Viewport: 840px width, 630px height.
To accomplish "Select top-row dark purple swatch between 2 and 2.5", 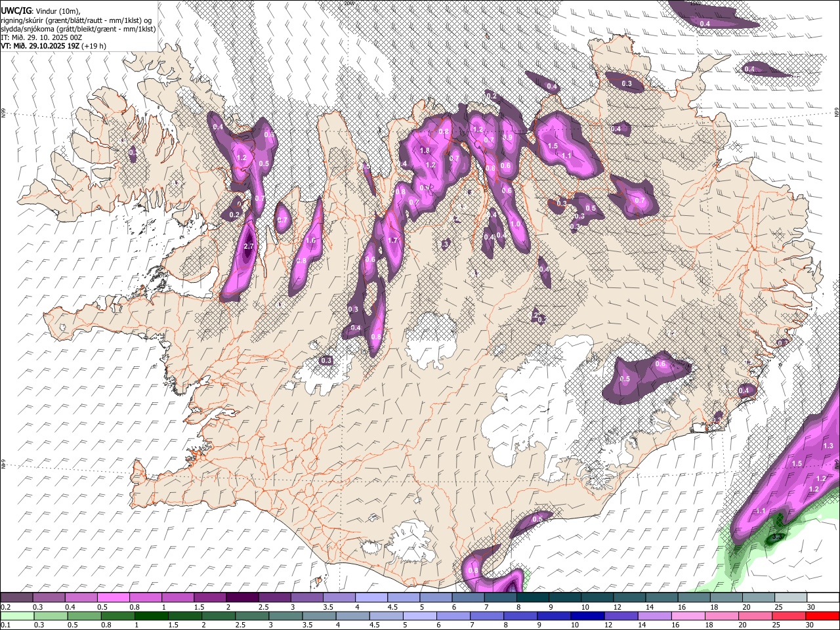I will (241, 597).
